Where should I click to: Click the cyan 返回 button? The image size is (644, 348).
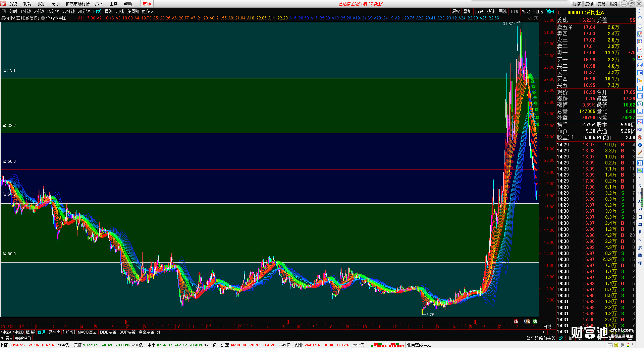[x=550, y=11]
